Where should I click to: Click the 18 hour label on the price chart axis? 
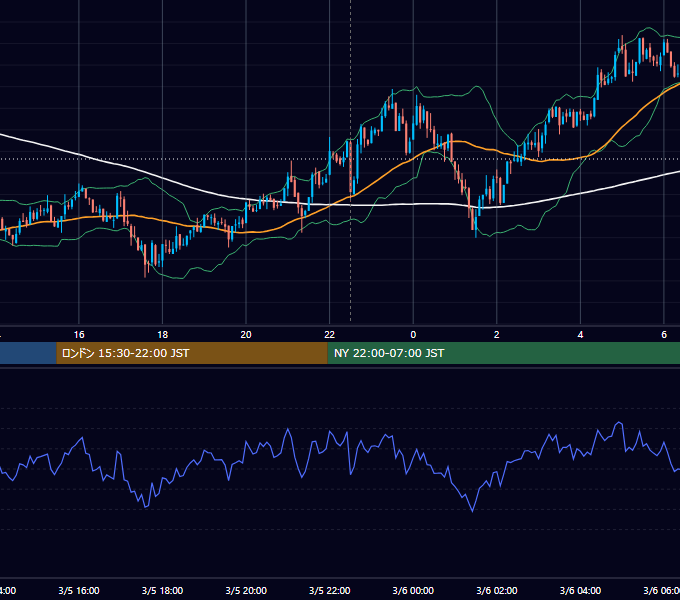pyautogui.click(x=163, y=335)
